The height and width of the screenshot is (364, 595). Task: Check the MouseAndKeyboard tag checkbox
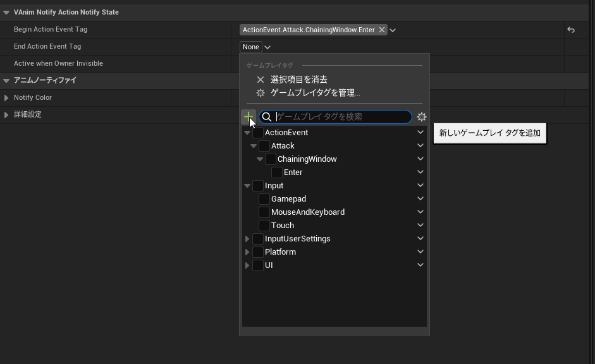coord(264,212)
